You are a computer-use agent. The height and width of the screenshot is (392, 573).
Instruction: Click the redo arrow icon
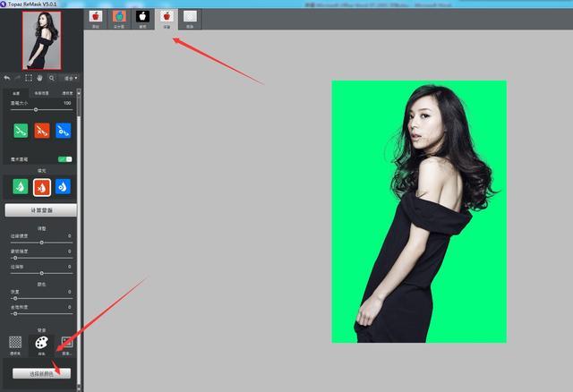[x=17, y=78]
